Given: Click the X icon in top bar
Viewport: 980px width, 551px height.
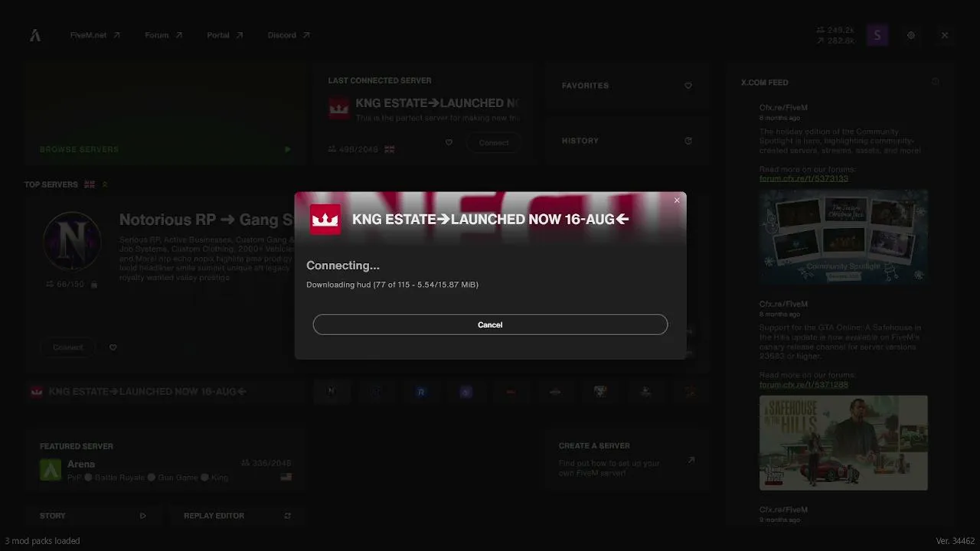Looking at the screenshot, I should [945, 35].
